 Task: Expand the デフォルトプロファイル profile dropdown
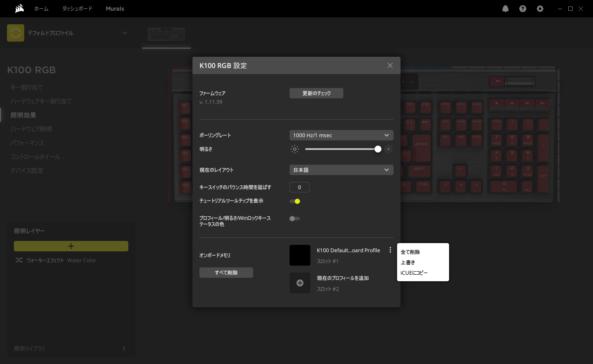[125, 33]
